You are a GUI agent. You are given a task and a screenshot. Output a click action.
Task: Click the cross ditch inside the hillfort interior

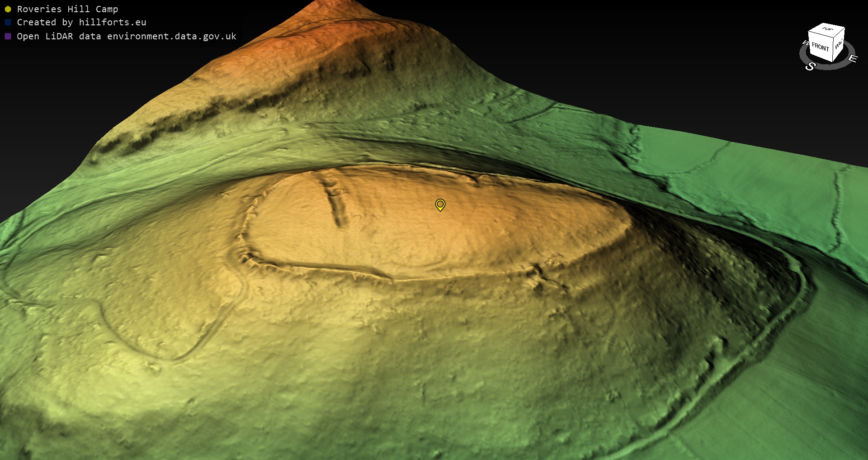pos(336,204)
